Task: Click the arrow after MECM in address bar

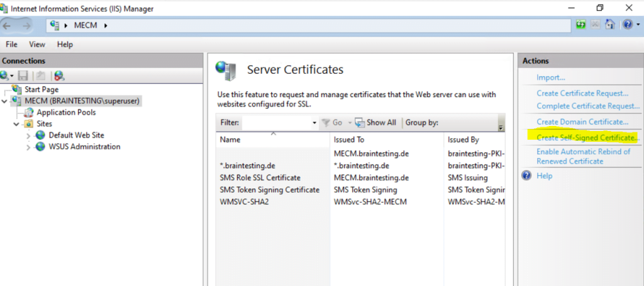Action: [x=106, y=26]
